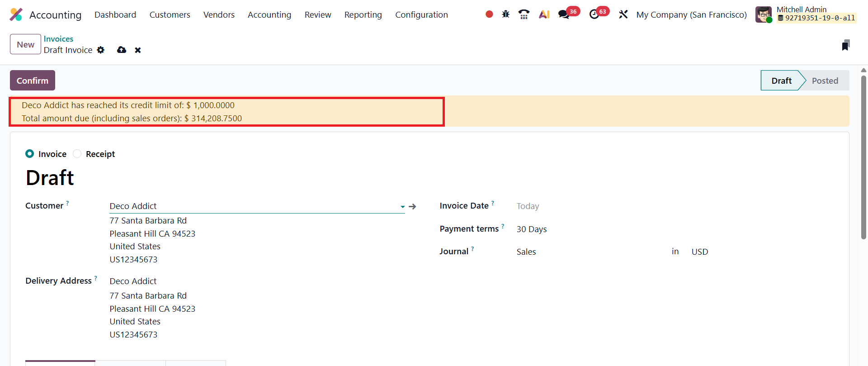
Task: Open conversations icon with 36 badge
Action: click(564, 14)
